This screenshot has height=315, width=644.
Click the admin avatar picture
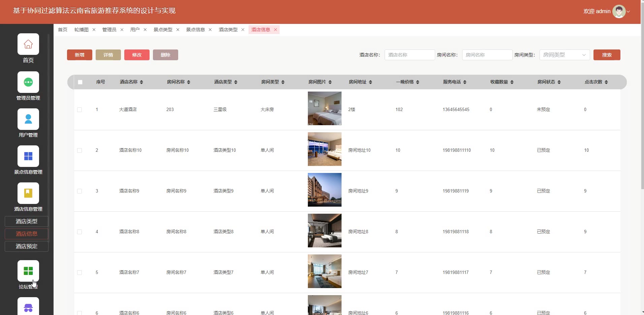(x=618, y=11)
